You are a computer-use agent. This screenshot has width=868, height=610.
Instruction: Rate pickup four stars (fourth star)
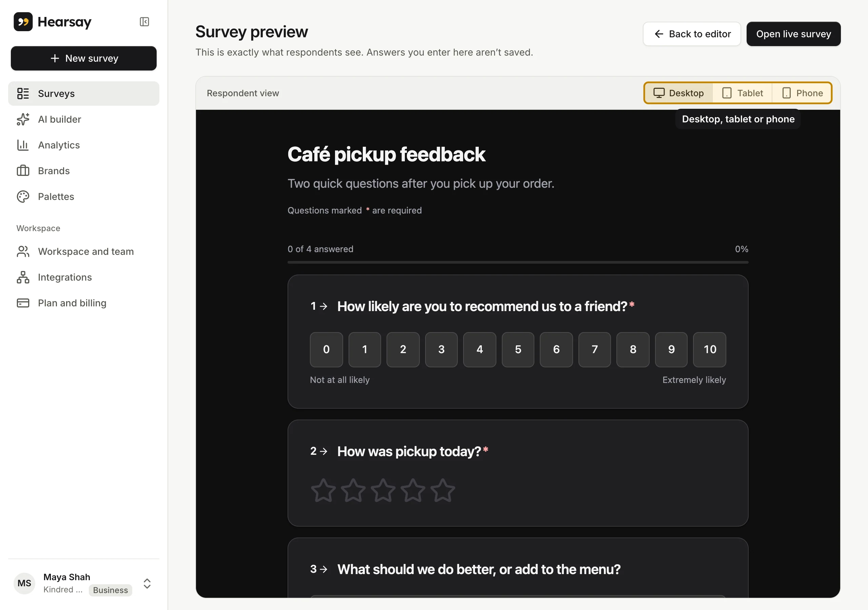[x=413, y=491]
